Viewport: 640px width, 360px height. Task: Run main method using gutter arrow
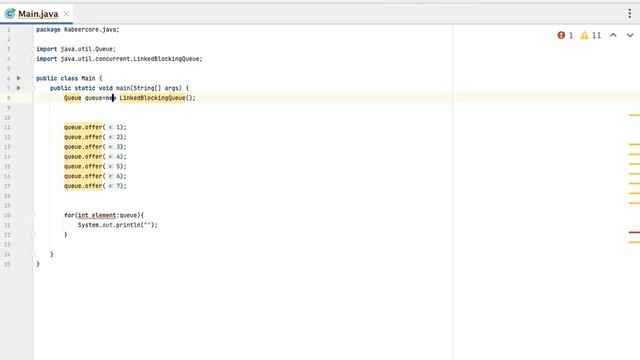click(18, 88)
